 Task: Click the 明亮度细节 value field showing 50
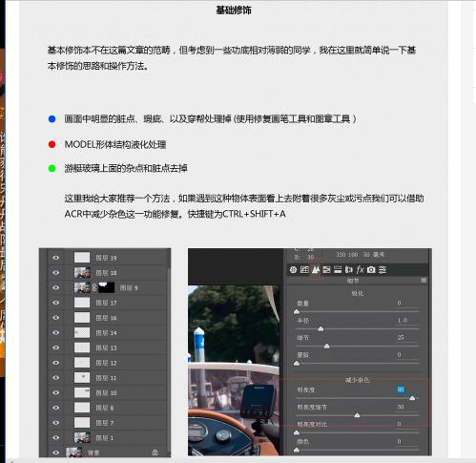click(x=407, y=407)
